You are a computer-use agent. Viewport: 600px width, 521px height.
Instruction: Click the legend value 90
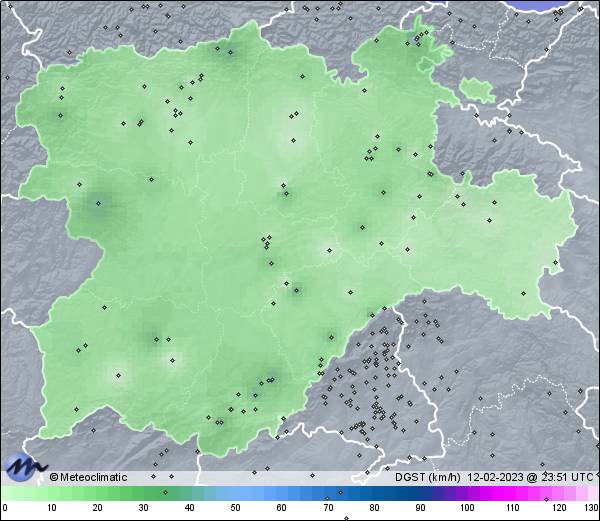click(x=420, y=508)
